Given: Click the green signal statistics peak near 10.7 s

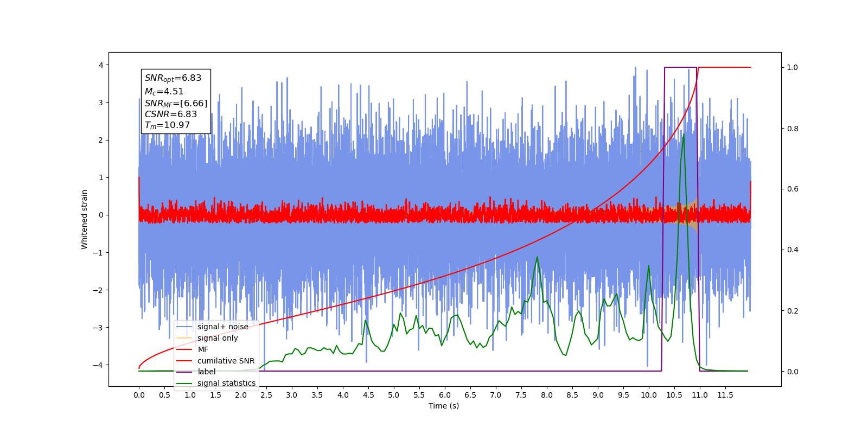Looking at the screenshot, I should coord(684,135).
